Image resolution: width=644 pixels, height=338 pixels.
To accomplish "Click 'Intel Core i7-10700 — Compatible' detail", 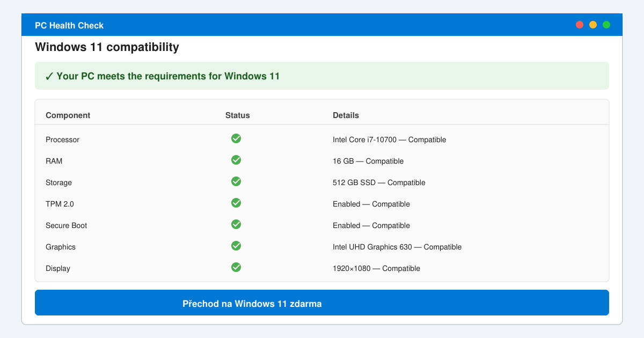I will (390, 139).
